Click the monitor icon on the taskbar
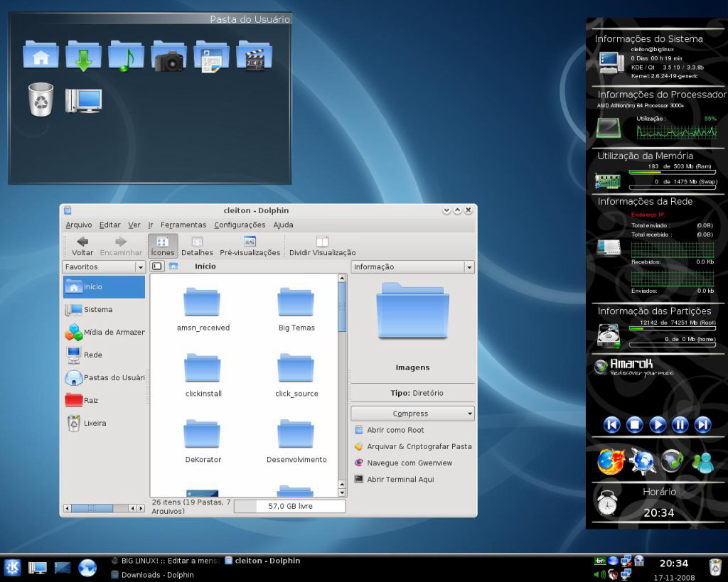The height and width of the screenshot is (582, 728). 38,567
